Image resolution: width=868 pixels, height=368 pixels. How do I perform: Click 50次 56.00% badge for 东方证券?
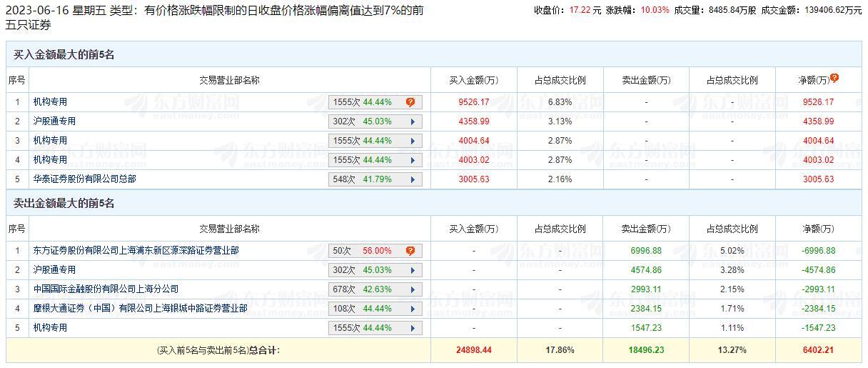pyautogui.click(x=363, y=251)
